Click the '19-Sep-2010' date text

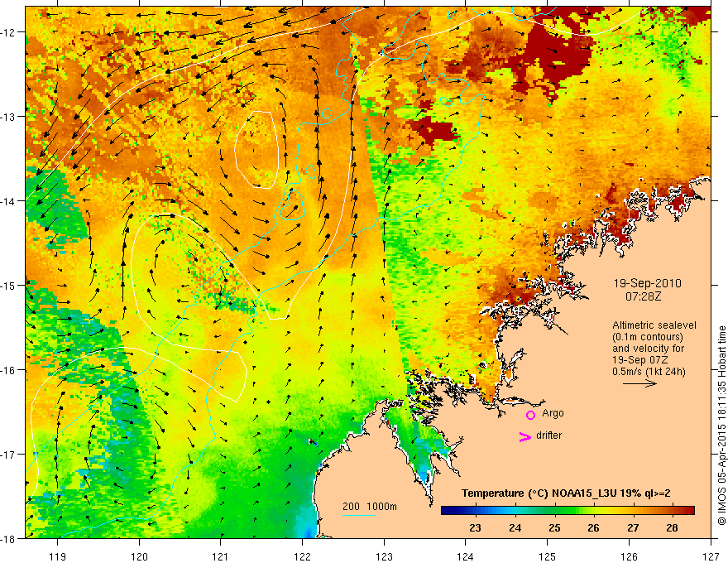coord(647,283)
